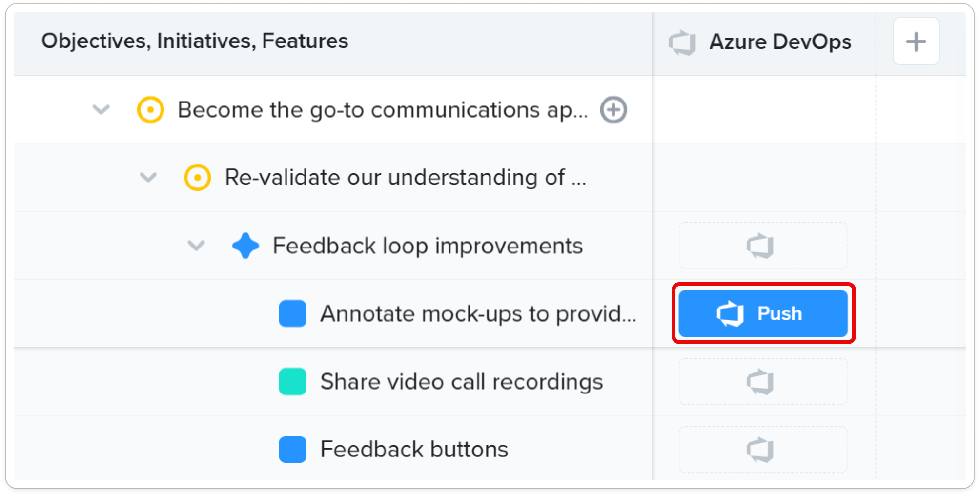Collapse the Become the go-to communications objective

coord(101,109)
